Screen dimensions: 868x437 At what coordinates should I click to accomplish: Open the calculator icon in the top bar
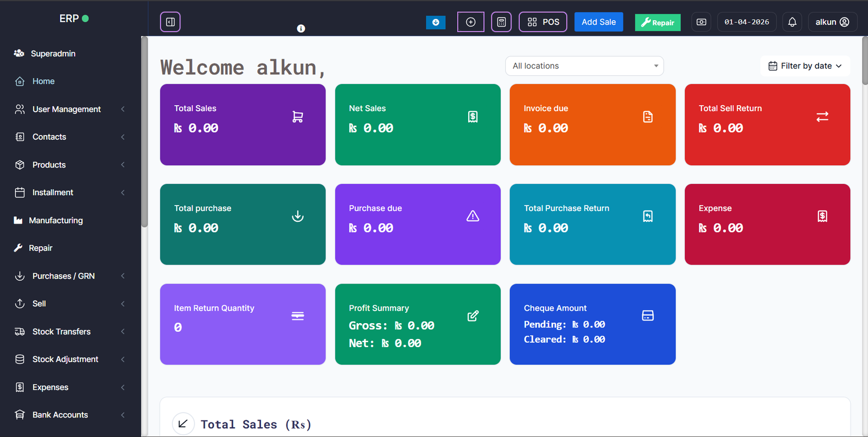(x=501, y=22)
